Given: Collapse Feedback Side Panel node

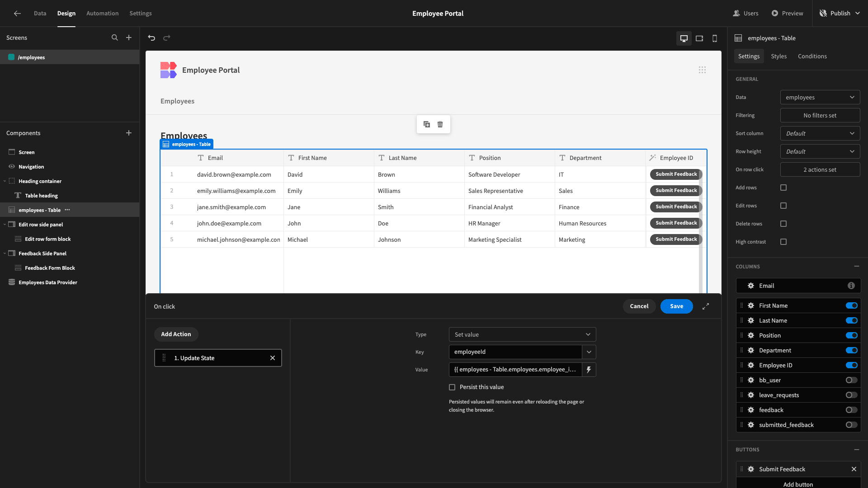Looking at the screenshot, I should tap(5, 253).
